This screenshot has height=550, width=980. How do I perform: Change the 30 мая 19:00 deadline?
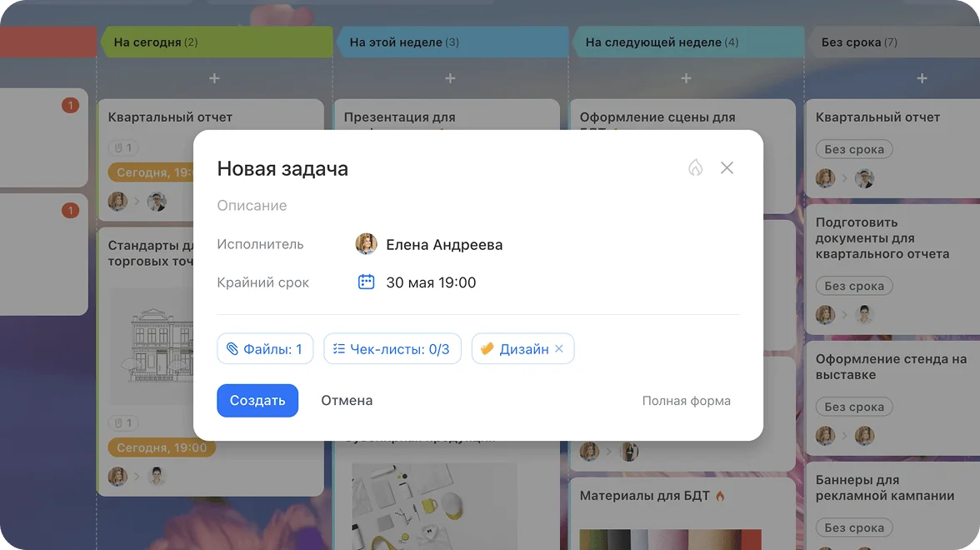coord(431,282)
